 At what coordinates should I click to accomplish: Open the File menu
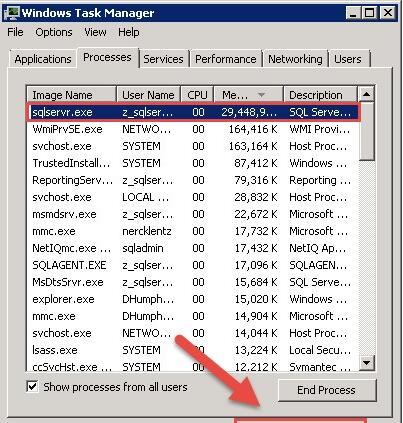(x=15, y=32)
